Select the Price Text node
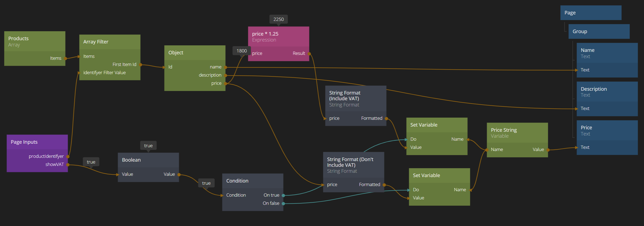Image resolution: width=644 pixels, height=226 pixels. coord(607,130)
